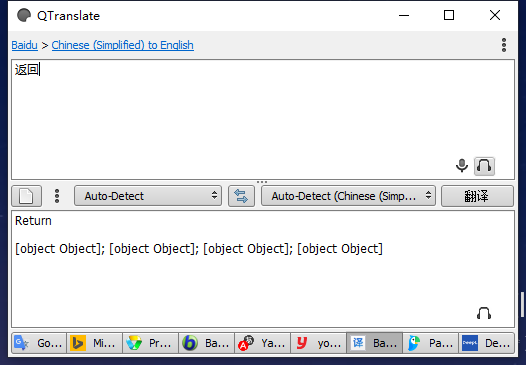The image size is (526, 365).
Task: Maximize the QTranslate window
Action: pos(449,15)
